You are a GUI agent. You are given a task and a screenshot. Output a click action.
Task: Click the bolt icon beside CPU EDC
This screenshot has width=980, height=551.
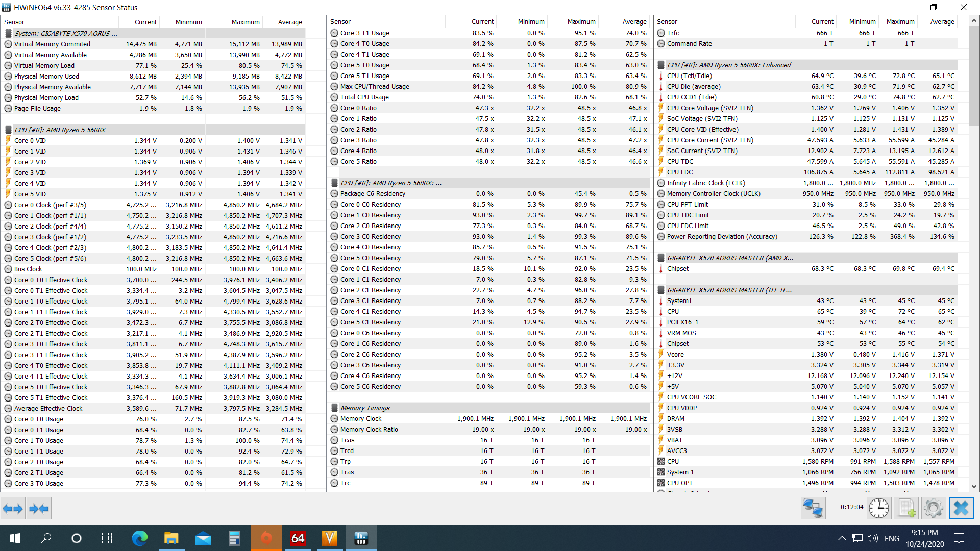point(661,172)
